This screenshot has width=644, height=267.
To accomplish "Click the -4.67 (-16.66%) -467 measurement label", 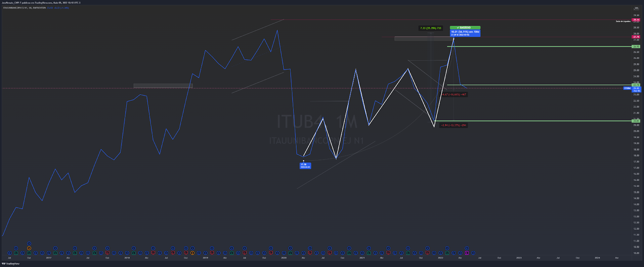I will tap(454, 95).
